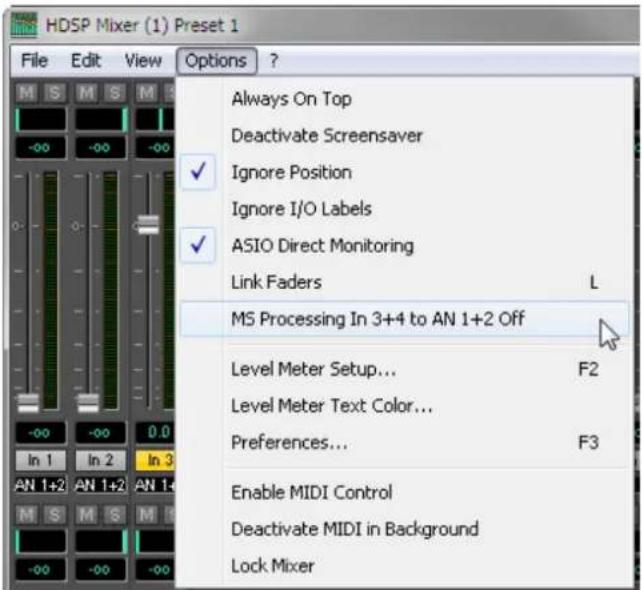Click the HDSP Mixer title bar icon

pyautogui.click(x=23, y=25)
